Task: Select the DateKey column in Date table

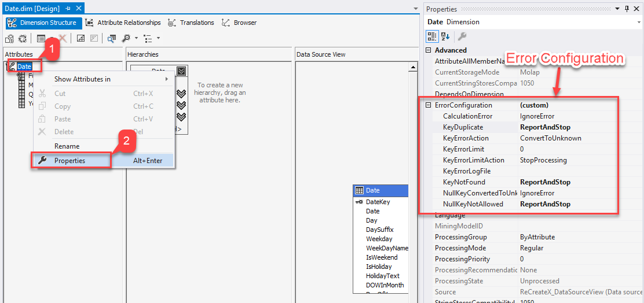Action: (x=378, y=202)
